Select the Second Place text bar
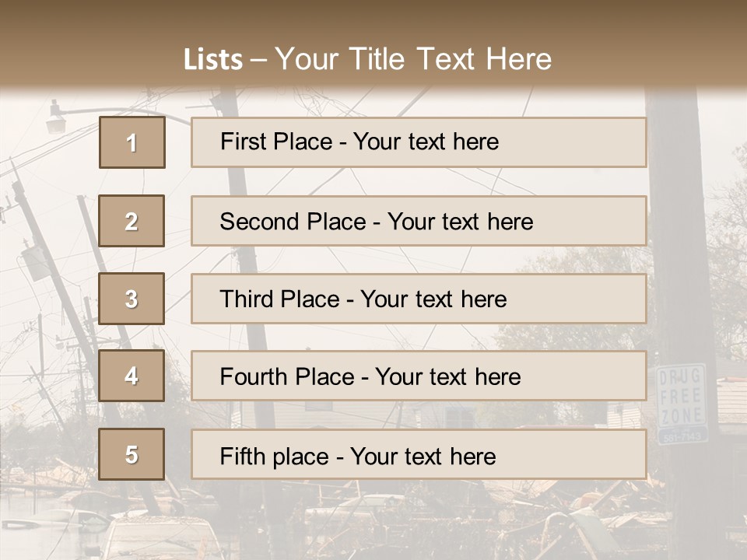Screen dimensions: 747x560 coord(419,221)
